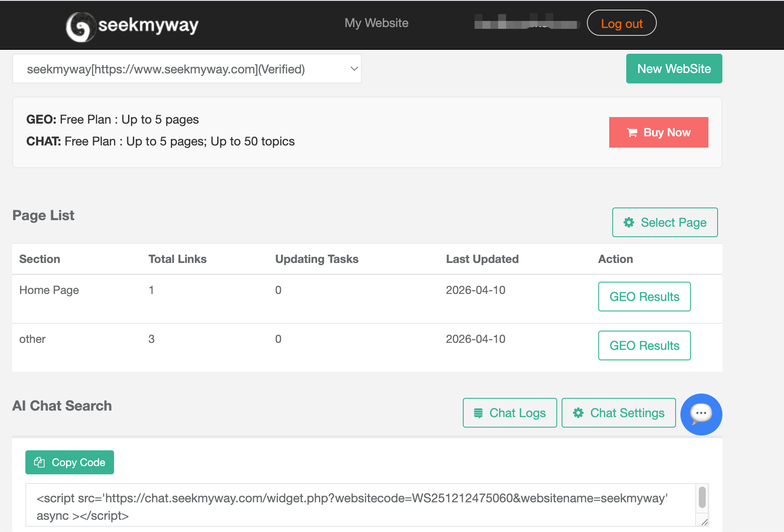Click the Home Page section cell
The width and height of the screenshot is (784, 532).
(49, 290)
